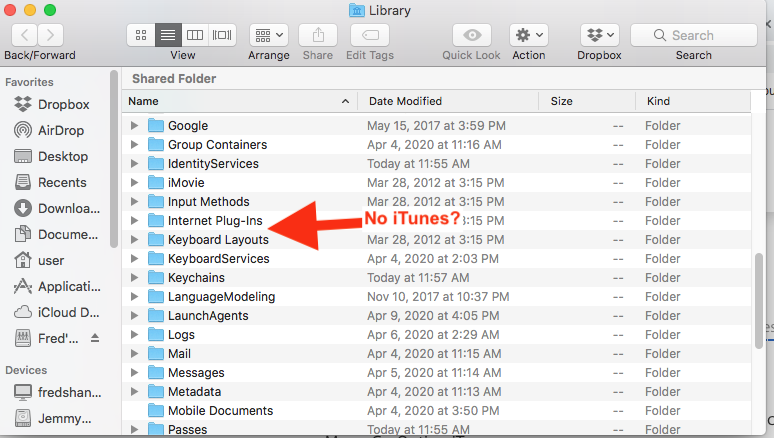Image resolution: width=774 pixels, height=438 pixels.
Task: Click the Edit Tags button
Action: [x=370, y=35]
